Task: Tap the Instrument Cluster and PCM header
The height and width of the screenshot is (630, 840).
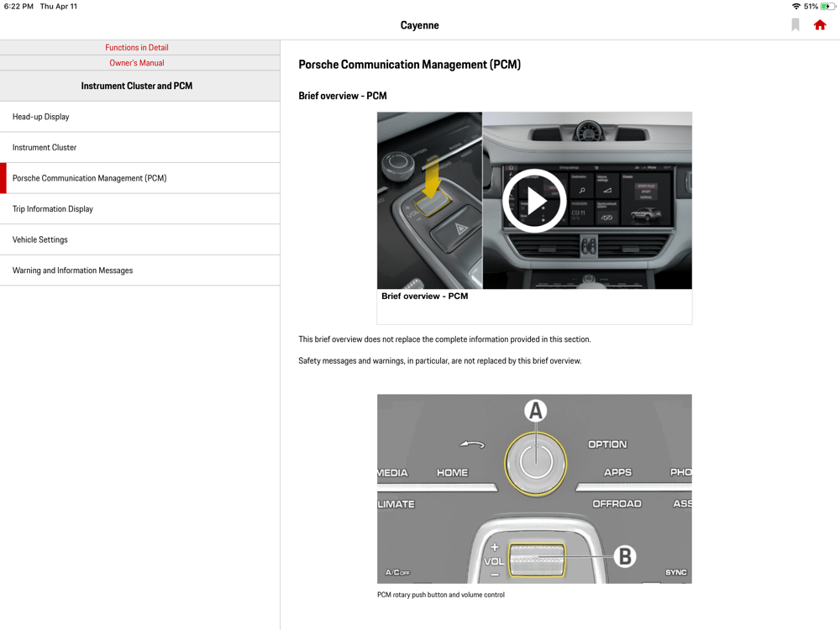Action: [x=139, y=86]
